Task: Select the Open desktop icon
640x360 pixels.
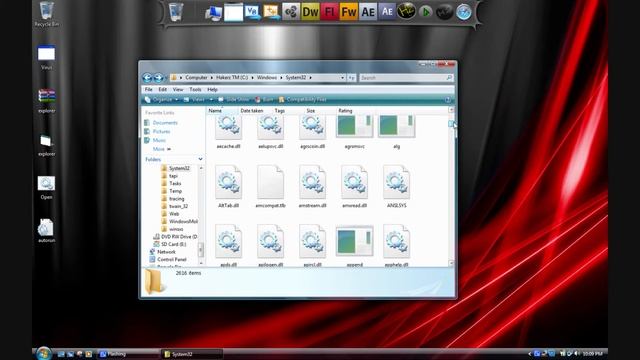Action: 46,187
